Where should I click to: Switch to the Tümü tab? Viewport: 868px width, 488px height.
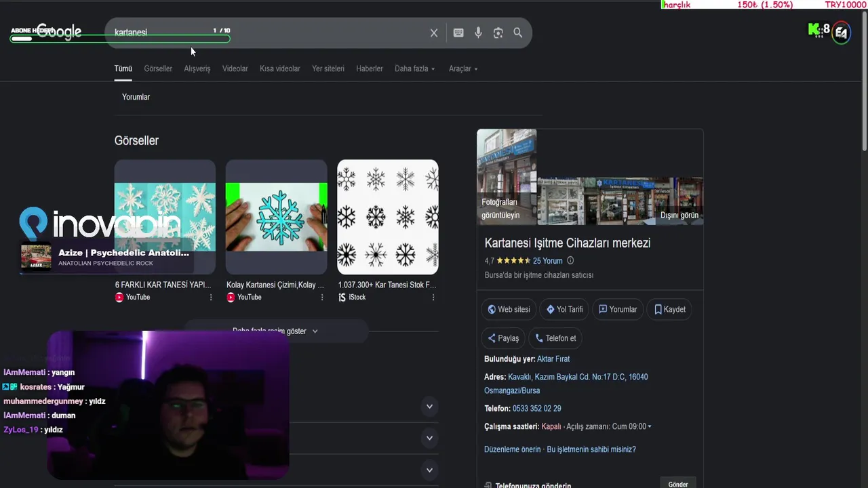pyautogui.click(x=123, y=68)
